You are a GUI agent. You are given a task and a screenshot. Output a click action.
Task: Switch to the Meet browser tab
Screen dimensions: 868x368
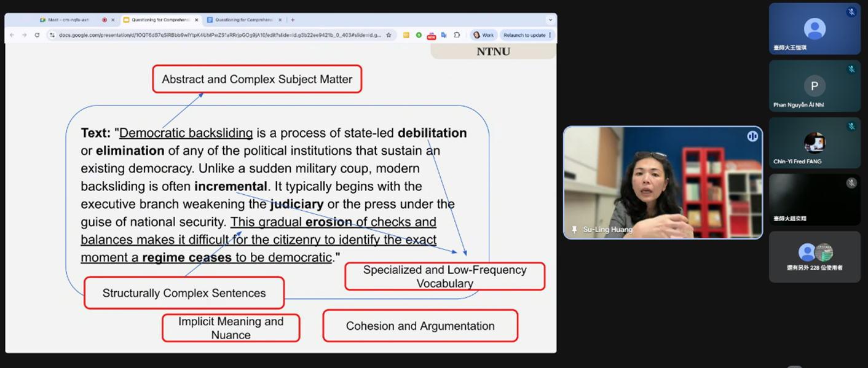[68, 20]
